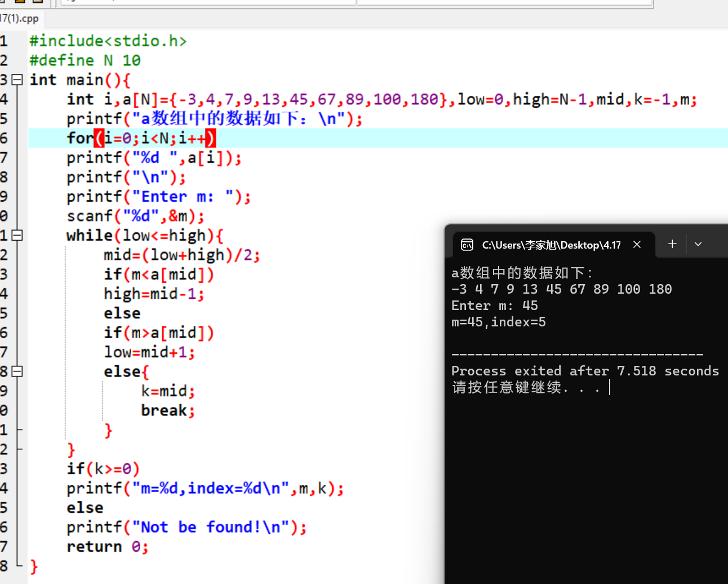Open a new terminal tab with plus
This screenshot has width=728, height=584.
[672, 244]
